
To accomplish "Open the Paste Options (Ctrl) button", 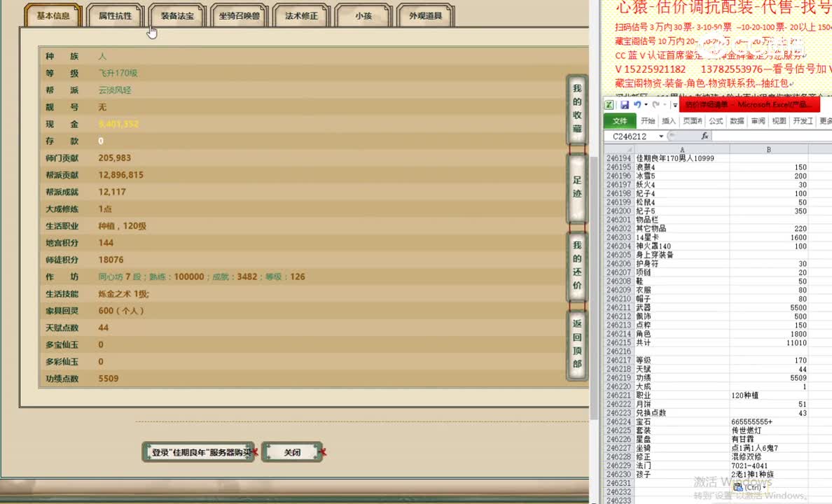I will [x=749, y=486].
